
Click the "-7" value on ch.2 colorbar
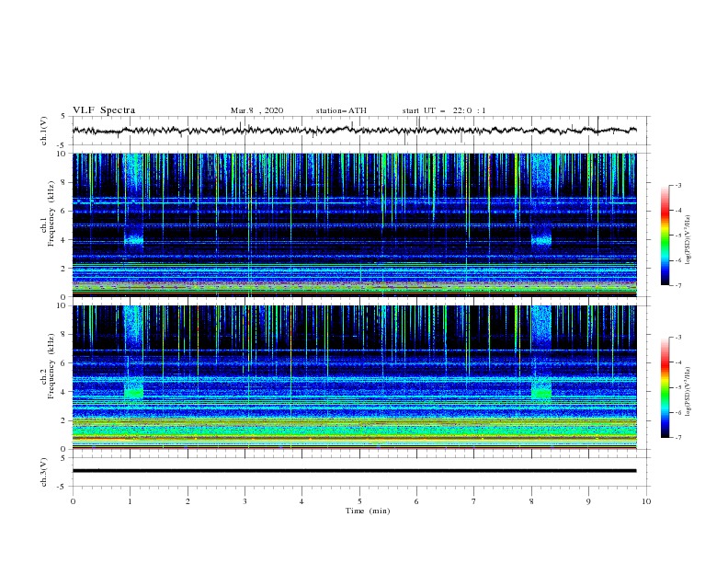click(x=678, y=437)
